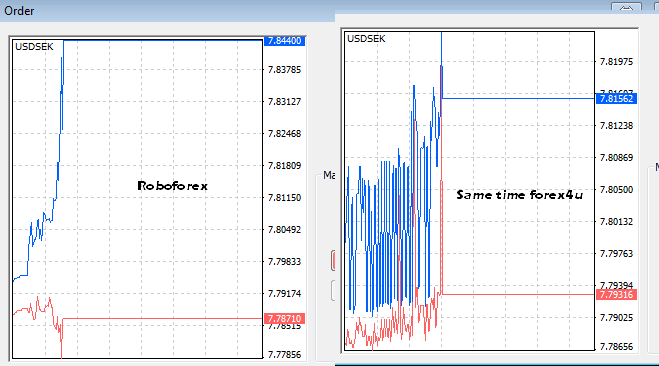Select the red 7.78710 bid price tag
659x366 pixels.
[285, 319]
